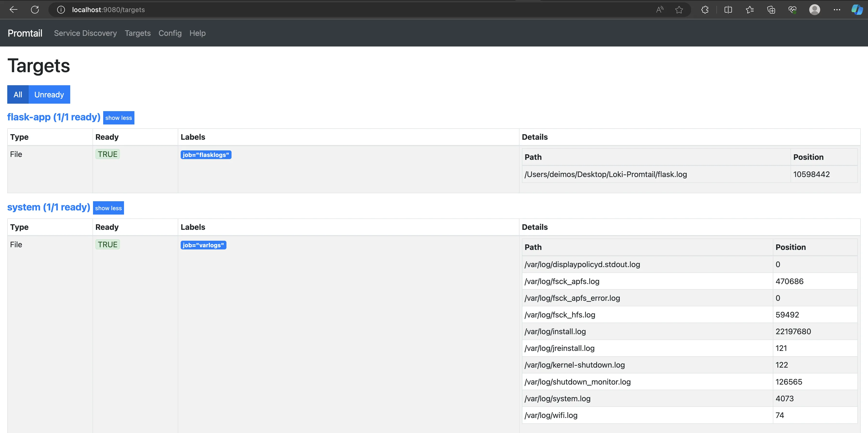Click /var/log/fsck_hfs.log path
Viewport: 868px width, 433px height.
click(x=560, y=315)
